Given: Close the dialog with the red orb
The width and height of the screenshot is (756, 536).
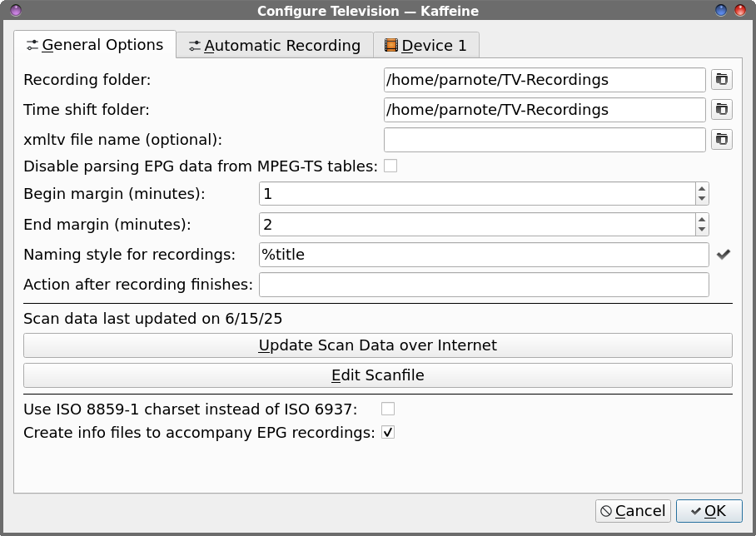Looking at the screenshot, I should [x=740, y=10].
